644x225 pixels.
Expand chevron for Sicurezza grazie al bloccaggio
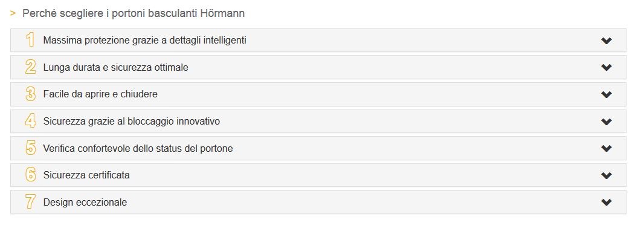pyautogui.click(x=606, y=122)
